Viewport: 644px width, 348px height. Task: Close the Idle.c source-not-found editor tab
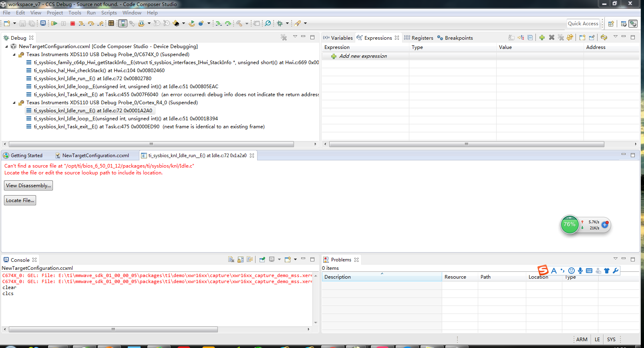252,156
